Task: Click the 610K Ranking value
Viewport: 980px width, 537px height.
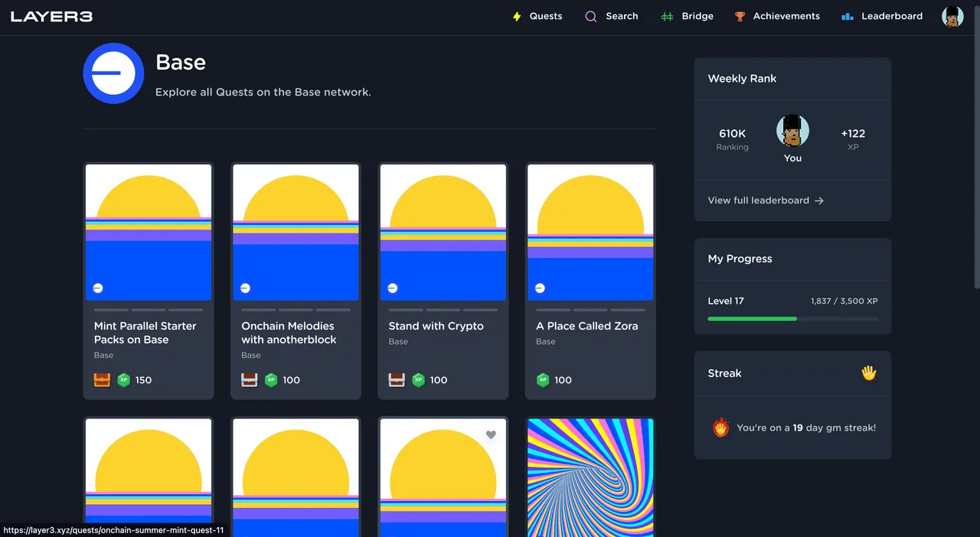Action: click(x=733, y=134)
